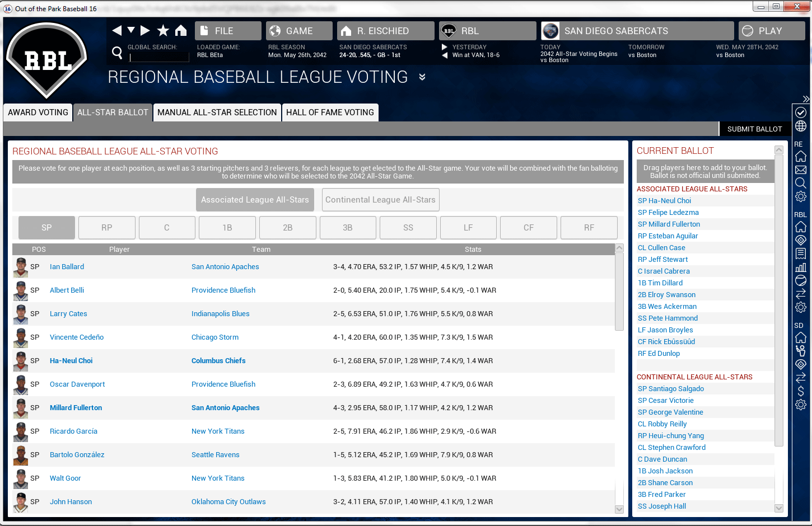Click the RE section search magnifier icon
This screenshot has width=812, height=526.
(x=801, y=183)
